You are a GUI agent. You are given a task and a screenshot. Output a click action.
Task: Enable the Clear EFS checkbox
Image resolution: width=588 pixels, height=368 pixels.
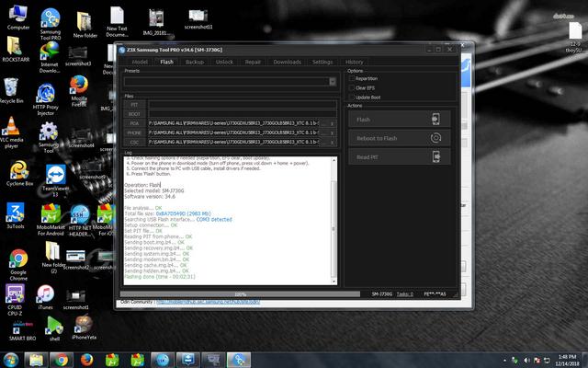[x=352, y=88]
